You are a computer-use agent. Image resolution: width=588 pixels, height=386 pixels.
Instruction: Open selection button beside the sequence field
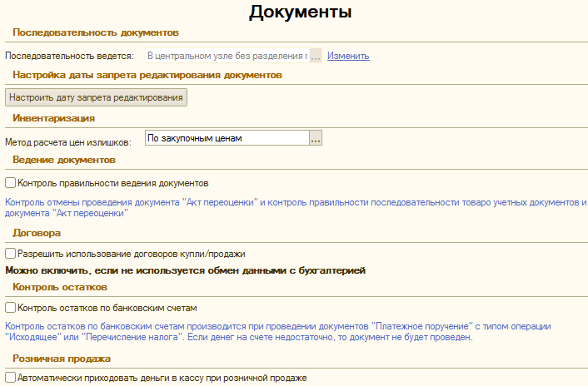pyautogui.click(x=316, y=56)
